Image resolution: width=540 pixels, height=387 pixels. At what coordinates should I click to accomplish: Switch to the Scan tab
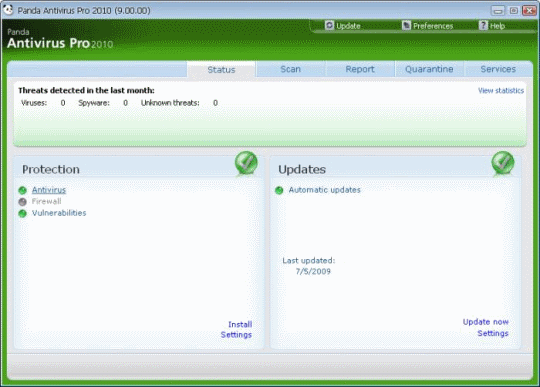tap(290, 69)
